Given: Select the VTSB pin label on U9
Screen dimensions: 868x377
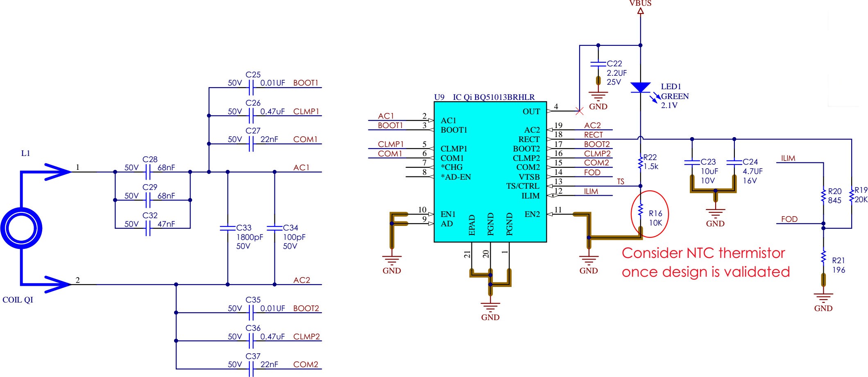Looking at the screenshot, I should point(529,177).
